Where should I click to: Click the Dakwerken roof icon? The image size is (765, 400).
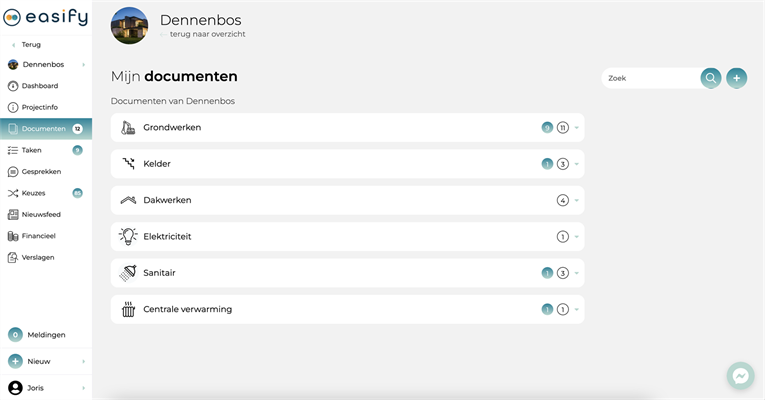coord(128,200)
